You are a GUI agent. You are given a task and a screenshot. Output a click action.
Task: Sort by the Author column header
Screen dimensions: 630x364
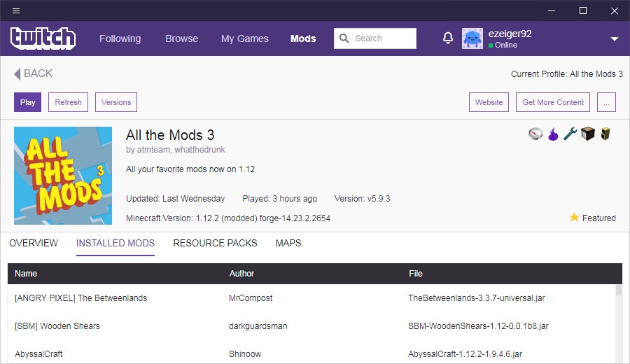click(241, 274)
